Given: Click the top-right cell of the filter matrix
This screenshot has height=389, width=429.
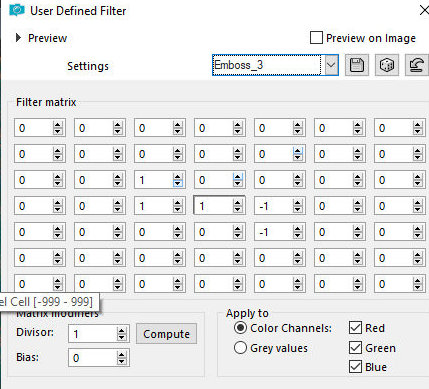Looking at the screenshot, I should [x=393, y=128].
